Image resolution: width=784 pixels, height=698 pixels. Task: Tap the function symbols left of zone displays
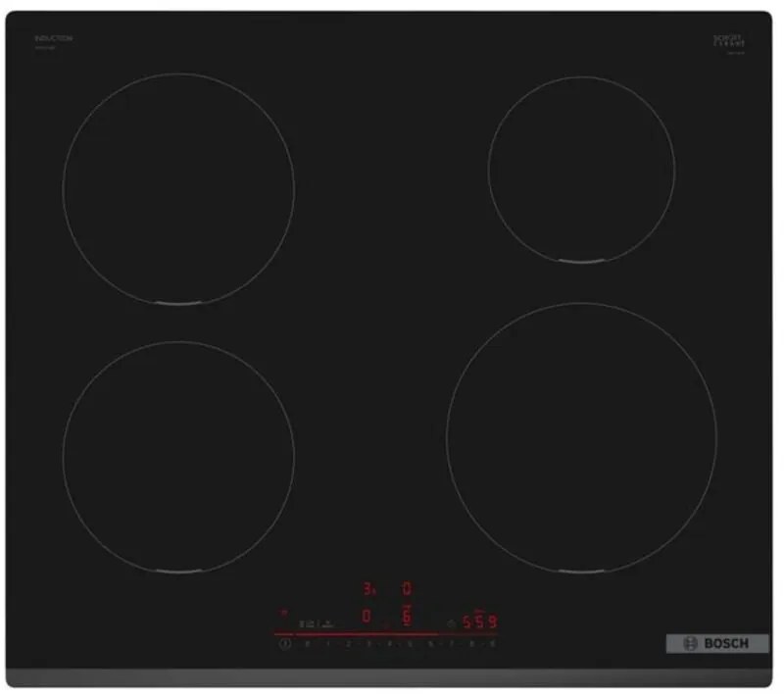click(x=316, y=622)
